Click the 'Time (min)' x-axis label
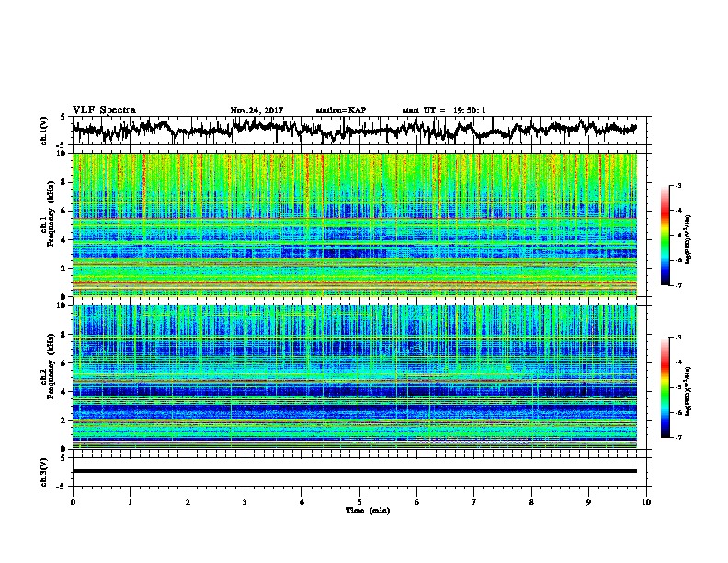The height and width of the screenshot is (563, 728). point(368,511)
